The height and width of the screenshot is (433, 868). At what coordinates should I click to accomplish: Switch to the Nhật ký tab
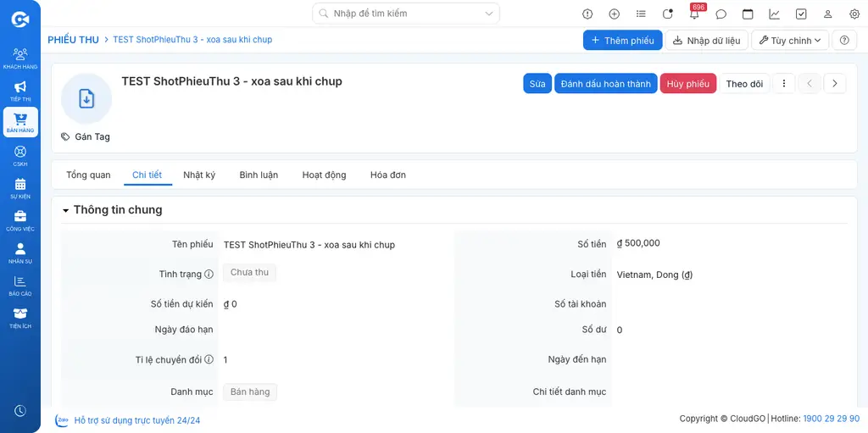[199, 175]
